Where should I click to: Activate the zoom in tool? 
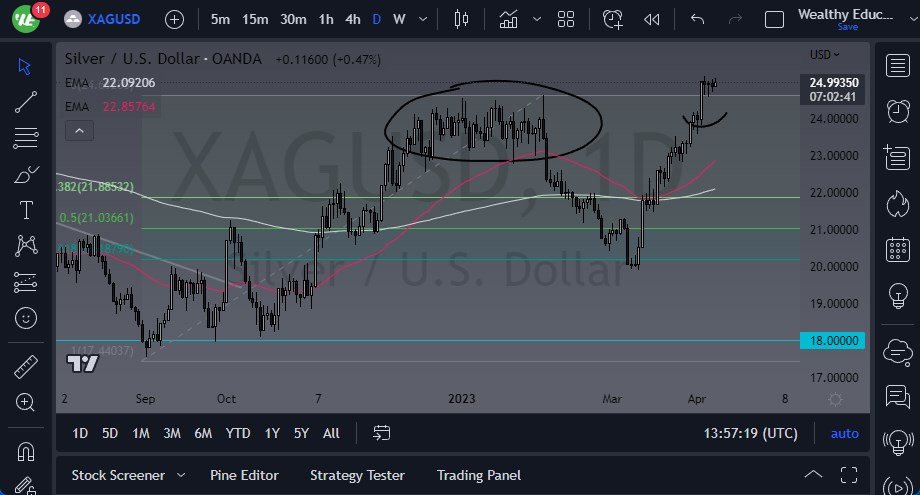coord(25,402)
